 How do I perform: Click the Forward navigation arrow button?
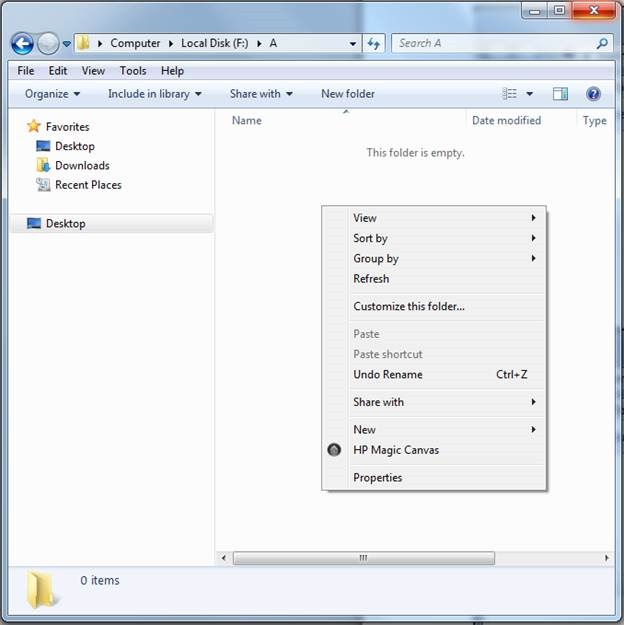coord(48,43)
